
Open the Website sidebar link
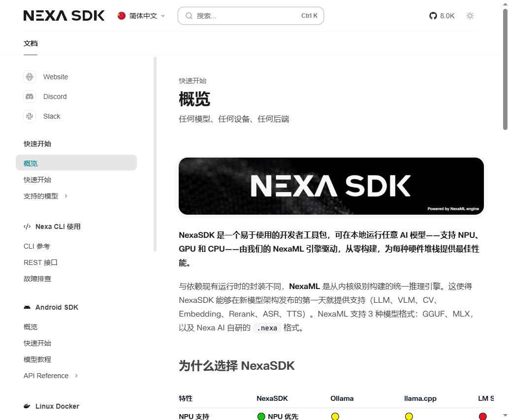pos(56,77)
